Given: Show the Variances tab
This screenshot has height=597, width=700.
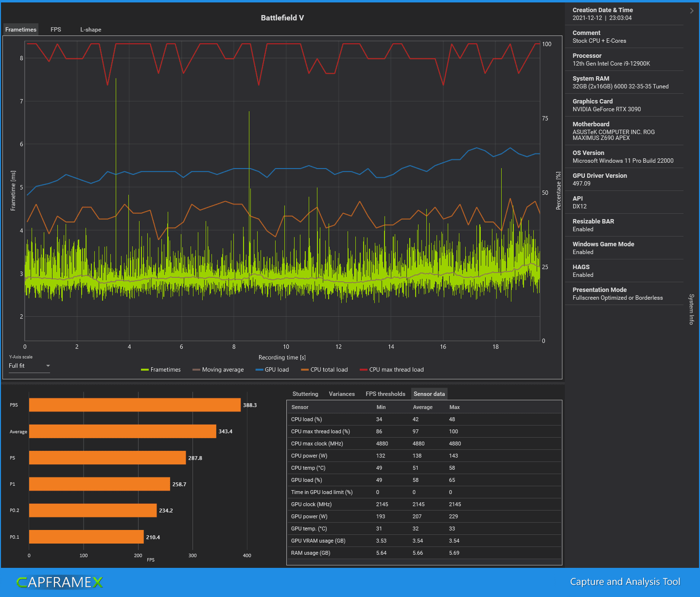Looking at the screenshot, I should click(x=342, y=394).
